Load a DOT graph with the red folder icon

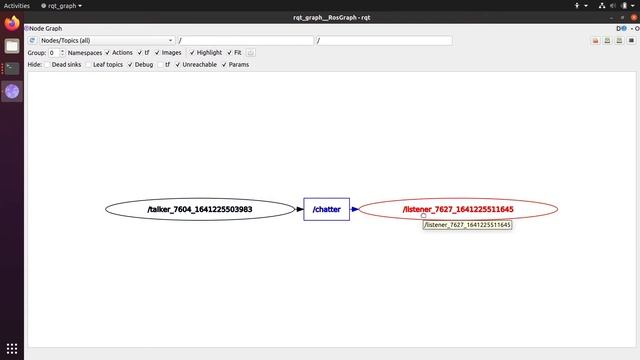(x=596, y=40)
